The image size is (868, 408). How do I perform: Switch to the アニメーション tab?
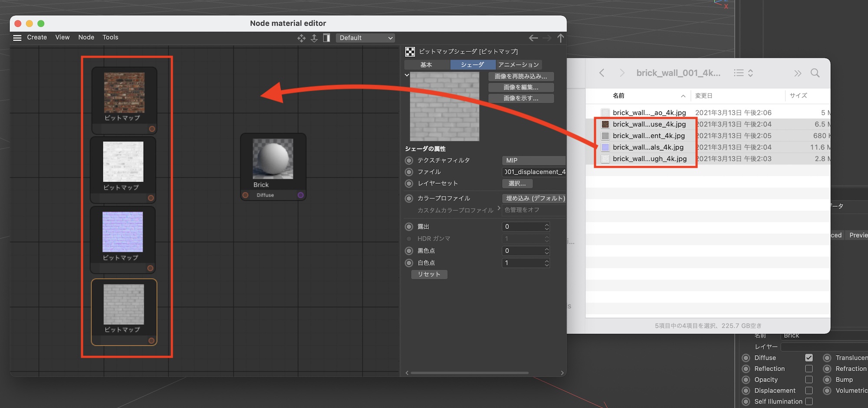(518, 65)
